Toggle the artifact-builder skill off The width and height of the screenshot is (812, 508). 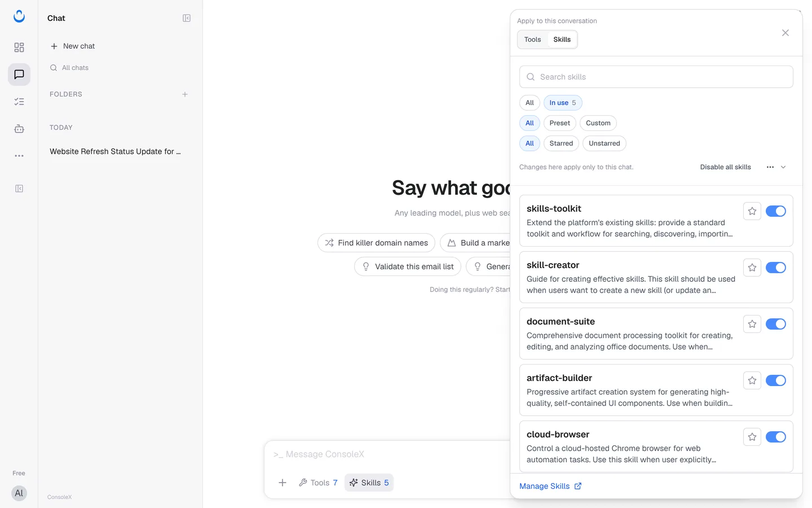tap(776, 380)
